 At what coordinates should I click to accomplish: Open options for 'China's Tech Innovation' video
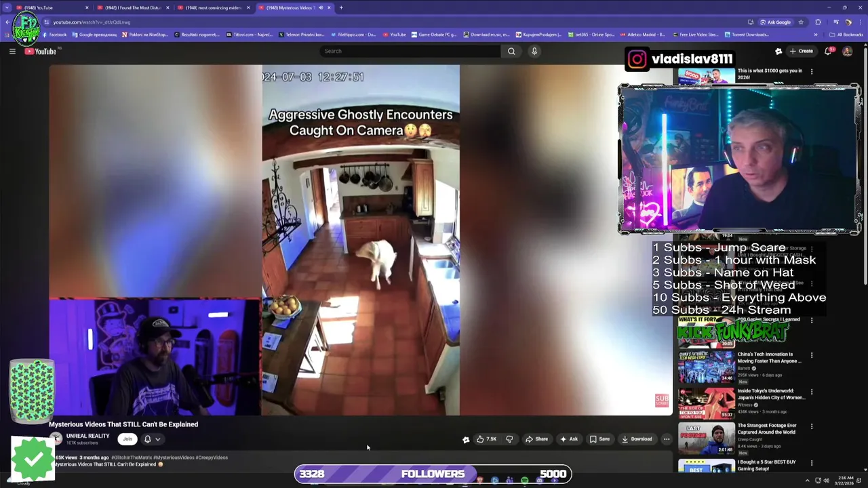[812, 355]
